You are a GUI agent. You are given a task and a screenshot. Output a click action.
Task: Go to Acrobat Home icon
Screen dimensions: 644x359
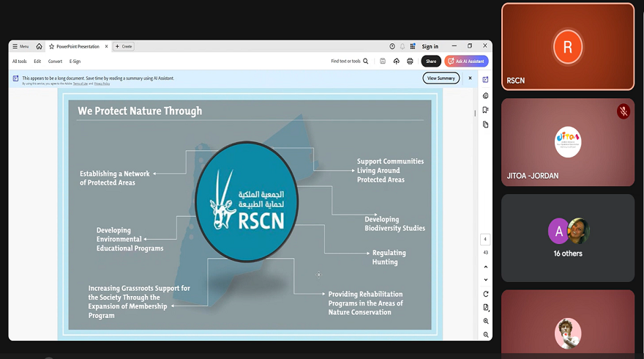(39, 46)
